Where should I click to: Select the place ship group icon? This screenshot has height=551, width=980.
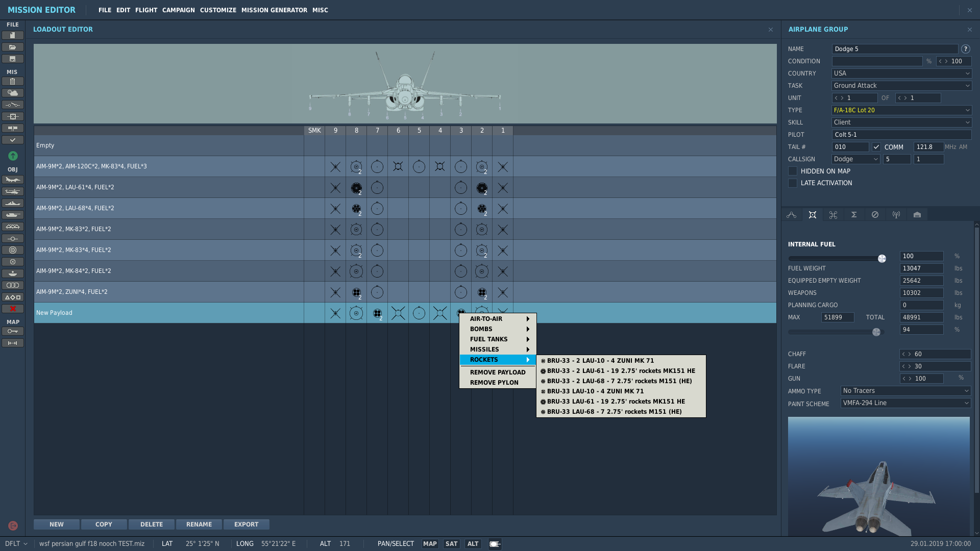tap(13, 203)
